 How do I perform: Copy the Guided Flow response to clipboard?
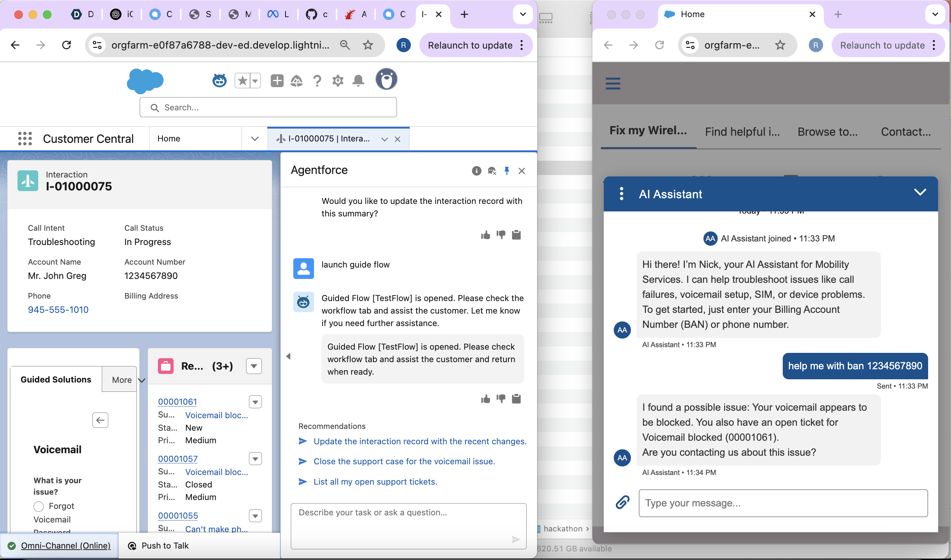(516, 399)
